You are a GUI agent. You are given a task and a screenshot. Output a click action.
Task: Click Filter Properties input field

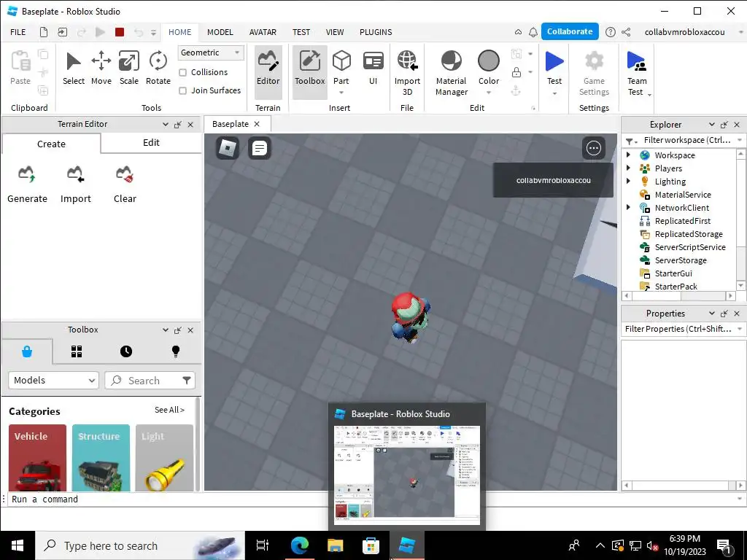(678, 329)
